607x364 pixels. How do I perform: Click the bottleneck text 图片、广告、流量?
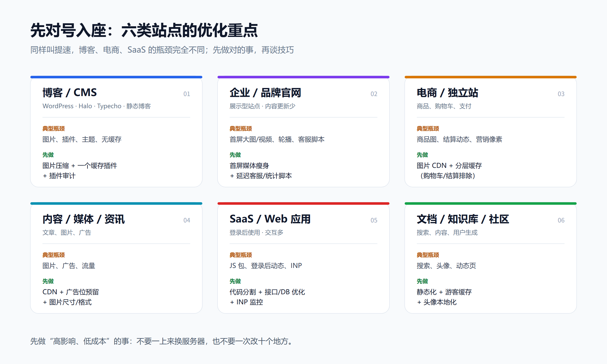point(69,266)
